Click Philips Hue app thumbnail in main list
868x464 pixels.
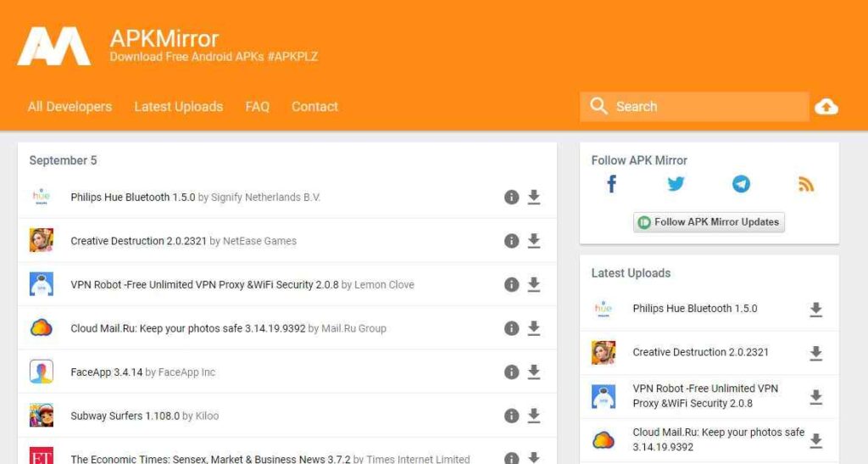pyautogui.click(x=42, y=197)
